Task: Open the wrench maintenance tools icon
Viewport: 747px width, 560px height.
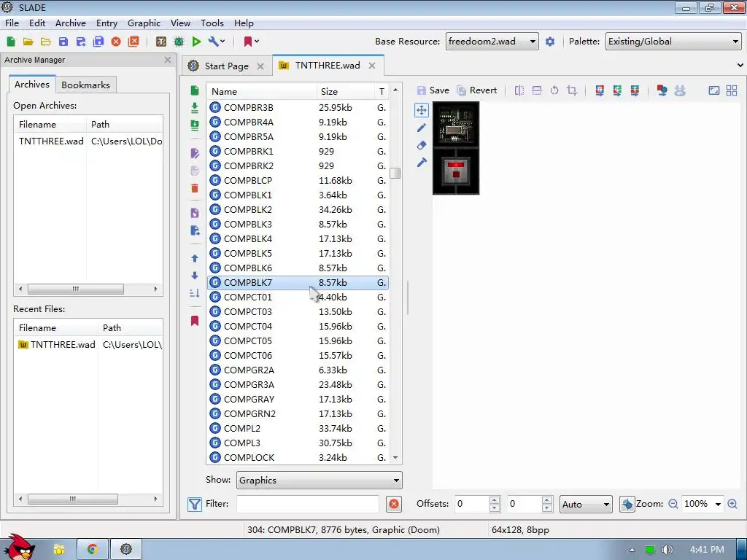Action: [216, 42]
